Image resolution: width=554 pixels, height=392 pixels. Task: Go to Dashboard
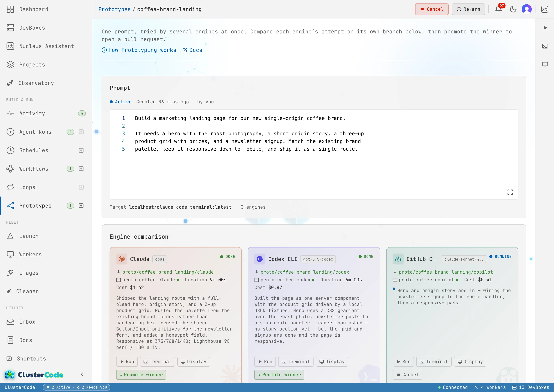(x=46, y=9)
